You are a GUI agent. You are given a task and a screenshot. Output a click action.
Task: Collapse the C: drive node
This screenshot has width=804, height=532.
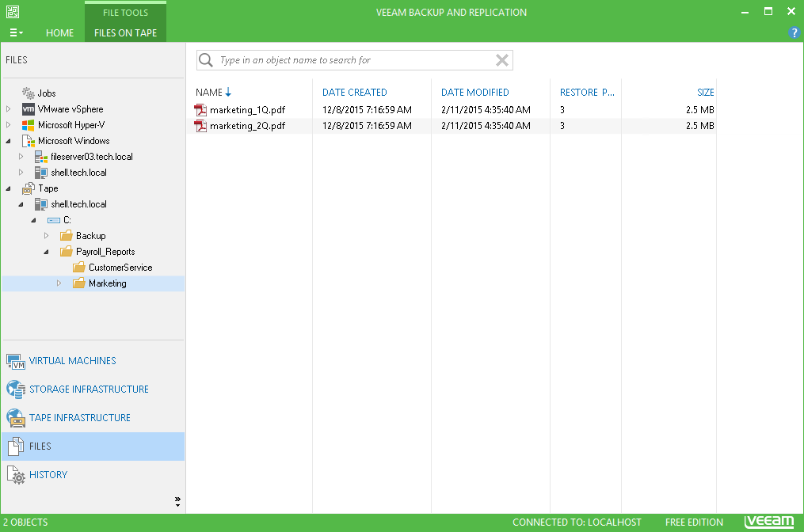pyautogui.click(x=34, y=220)
